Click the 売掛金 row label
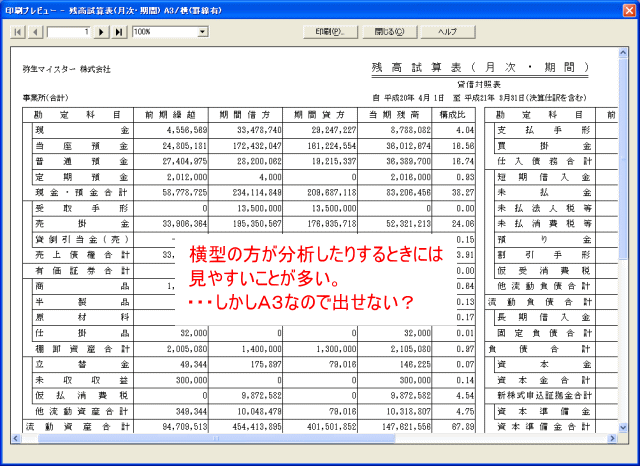Viewport: 640px width, 466px height. (x=82, y=224)
